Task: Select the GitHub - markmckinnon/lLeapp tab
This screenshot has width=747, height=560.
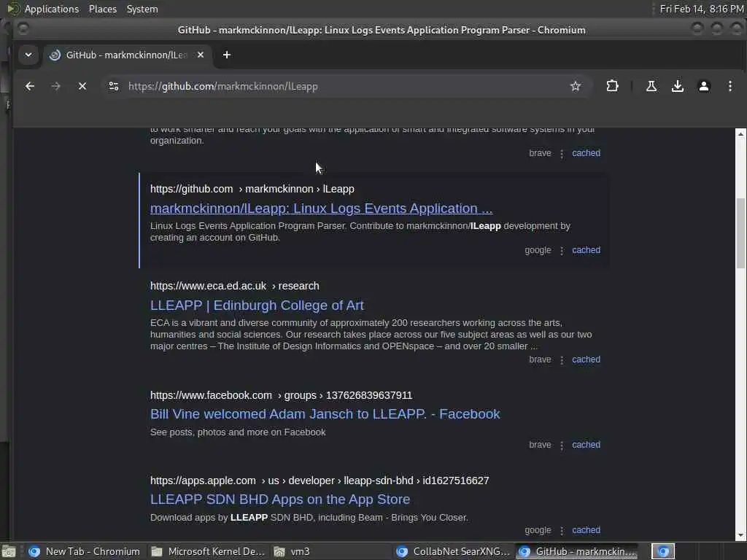Action: [126, 55]
